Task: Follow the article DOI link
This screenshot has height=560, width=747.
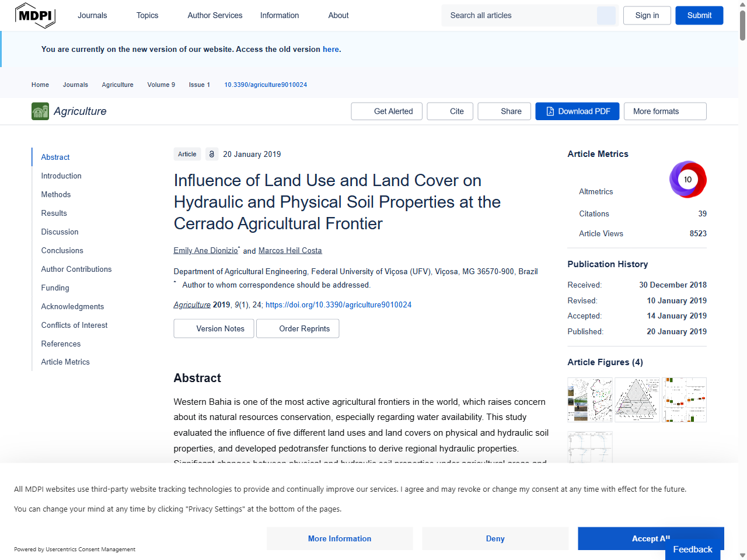Action: click(338, 304)
